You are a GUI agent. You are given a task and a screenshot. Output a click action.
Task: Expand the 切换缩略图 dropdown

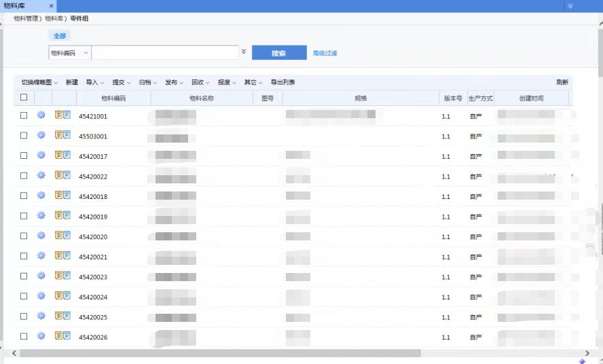point(39,82)
